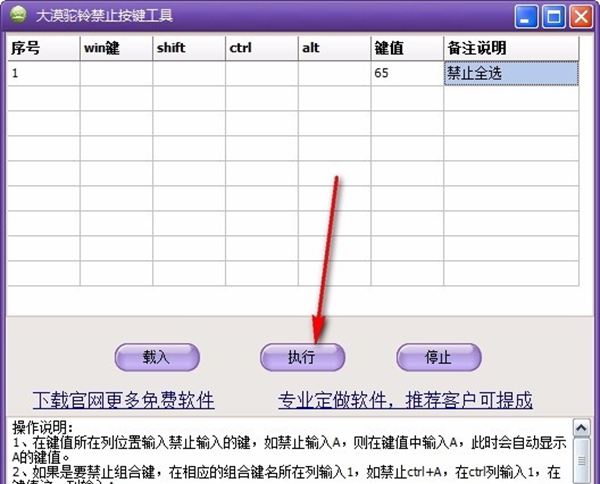Viewport: 600px width, 484px height.
Task: Select the cell with 序号 value 1
Action: pos(44,73)
